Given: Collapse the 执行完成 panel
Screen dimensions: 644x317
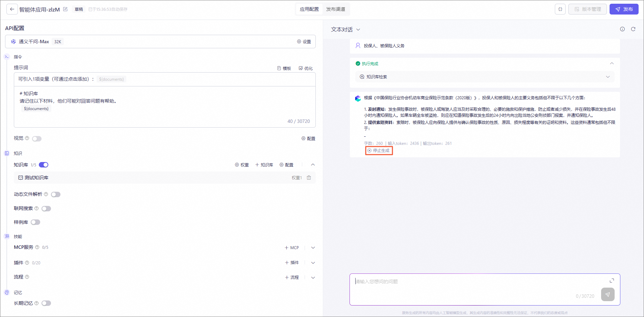Looking at the screenshot, I should pyautogui.click(x=612, y=63).
